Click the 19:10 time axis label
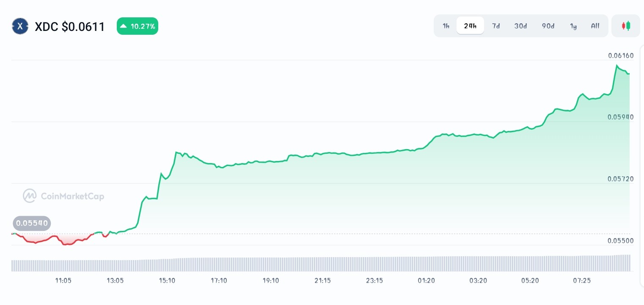This screenshot has width=644, height=305. (271, 280)
